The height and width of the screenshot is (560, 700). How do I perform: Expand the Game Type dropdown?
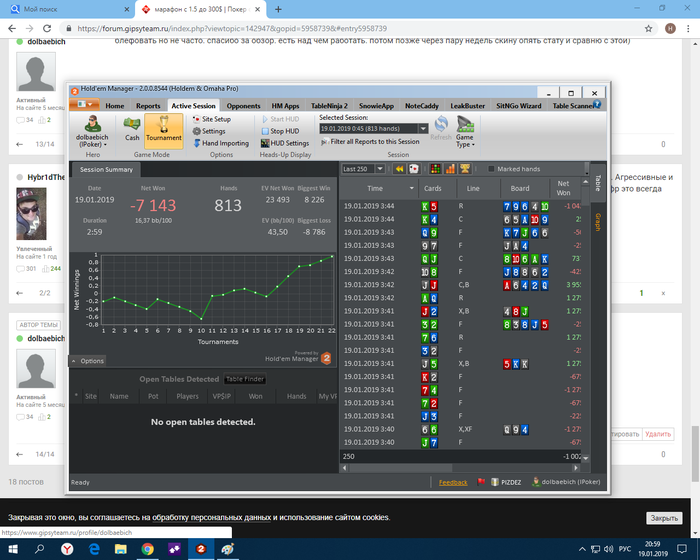[x=465, y=132]
